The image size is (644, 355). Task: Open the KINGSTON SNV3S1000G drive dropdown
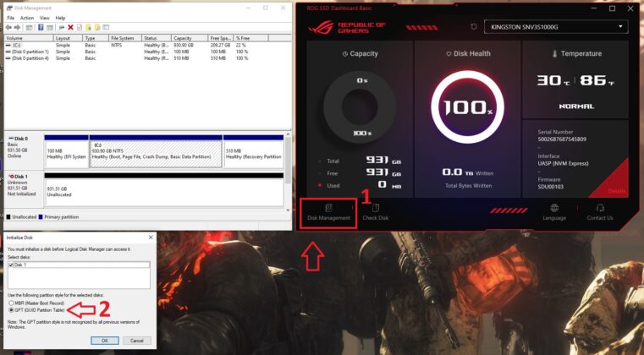tap(556, 27)
